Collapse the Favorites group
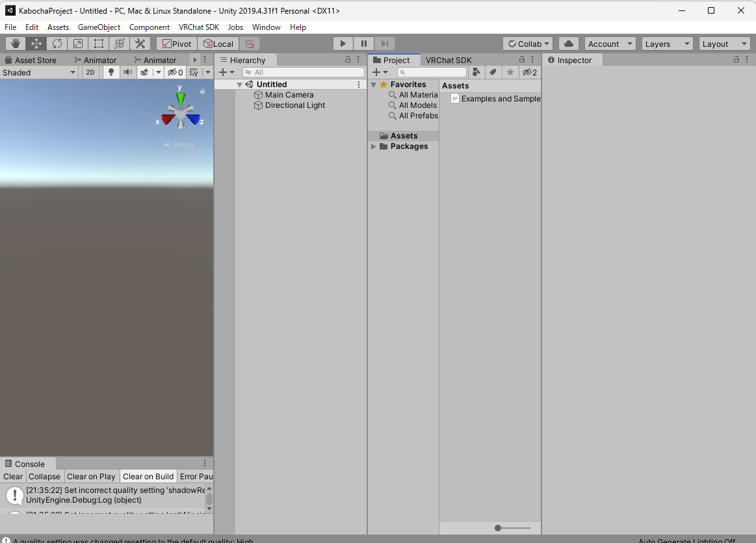 coord(374,85)
